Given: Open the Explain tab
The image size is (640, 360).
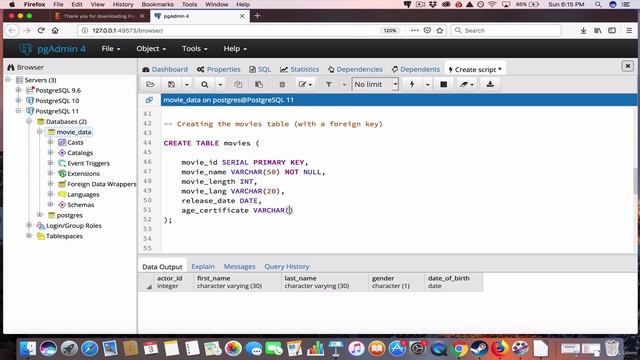Looking at the screenshot, I should click(x=203, y=267).
